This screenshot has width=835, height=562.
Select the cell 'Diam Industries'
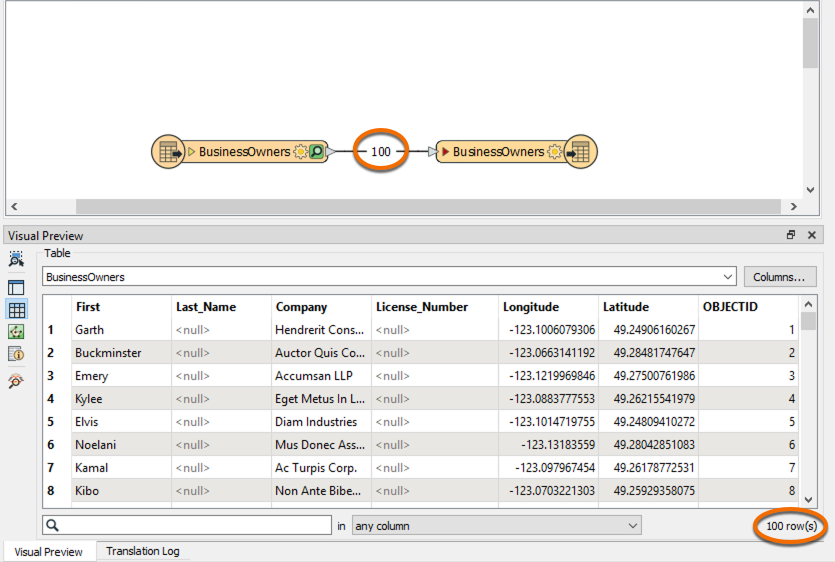coord(321,421)
